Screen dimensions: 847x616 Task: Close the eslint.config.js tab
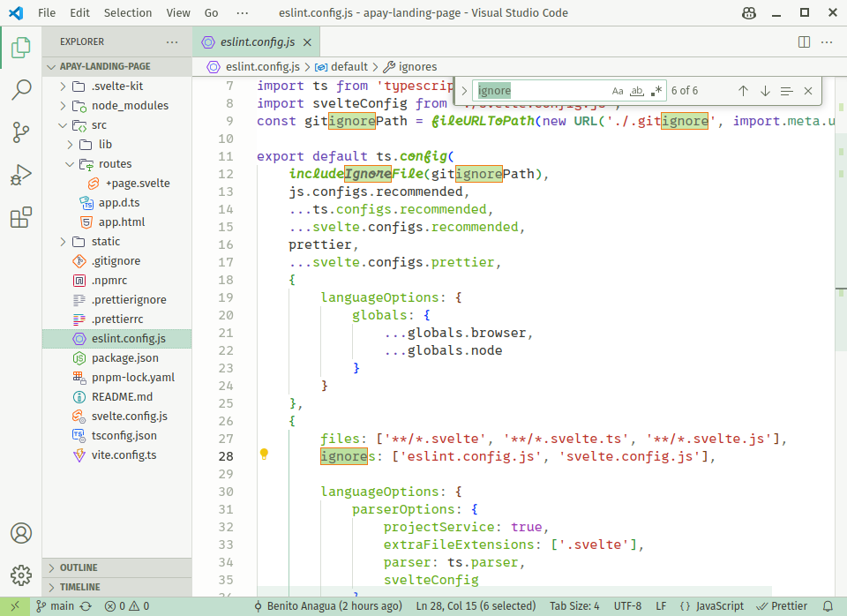click(x=307, y=42)
